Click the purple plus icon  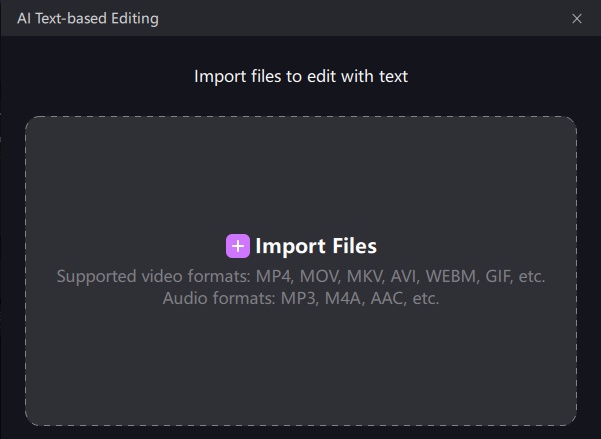(x=237, y=246)
